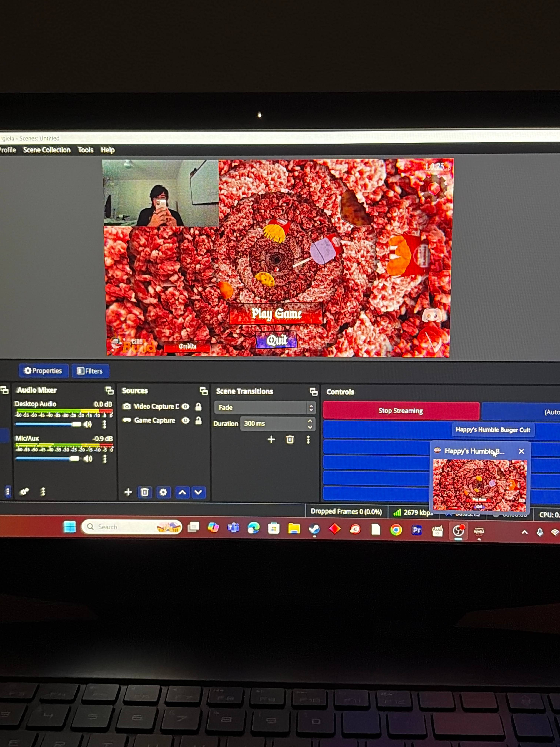The height and width of the screenshot is (747, 560).
Task: Open Microsoft Store from taskbar
Action: point(274,528)
